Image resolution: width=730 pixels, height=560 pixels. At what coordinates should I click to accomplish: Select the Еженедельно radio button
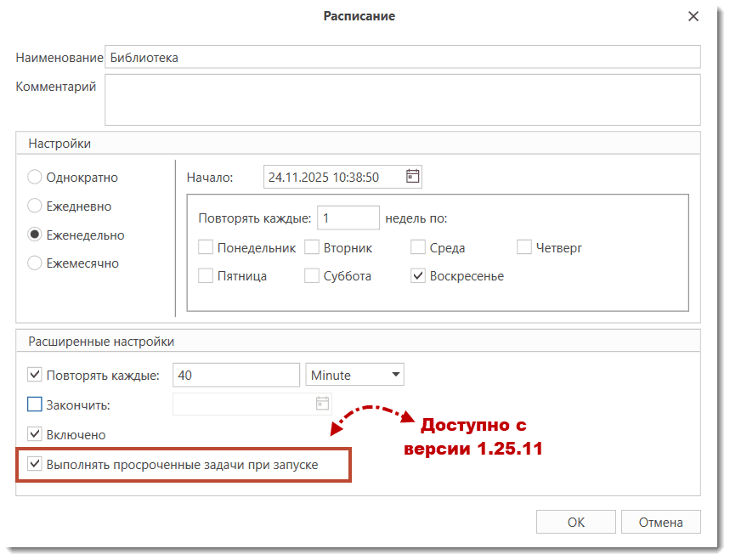35,235
